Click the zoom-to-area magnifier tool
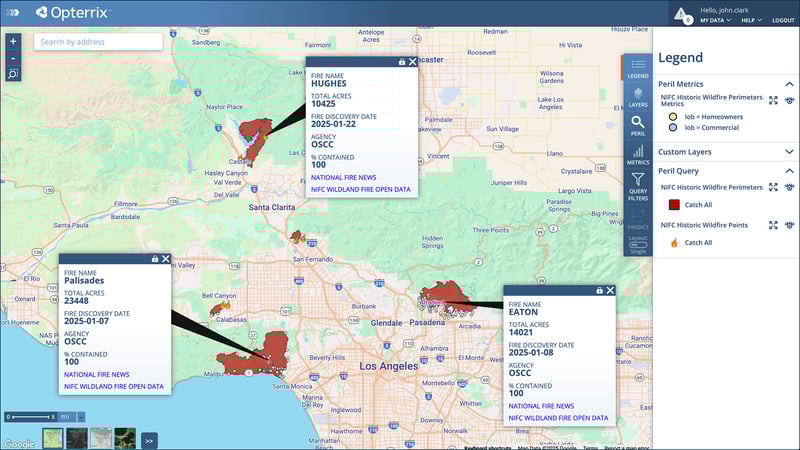800x450 pixels. (x=13, y=74)
